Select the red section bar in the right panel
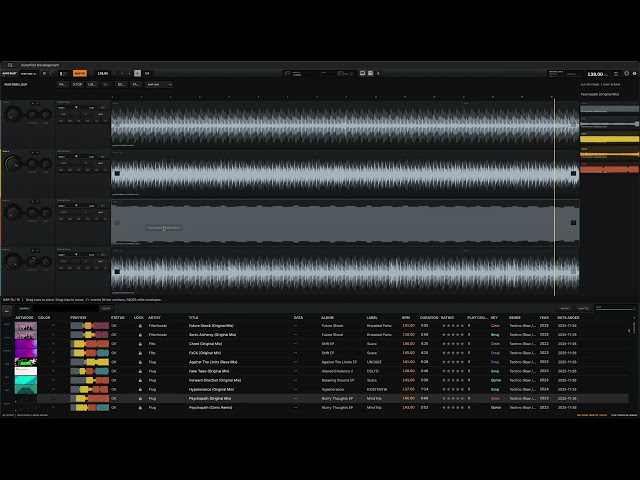The height and width of the screenshot is (480, 640). (609, 169)
